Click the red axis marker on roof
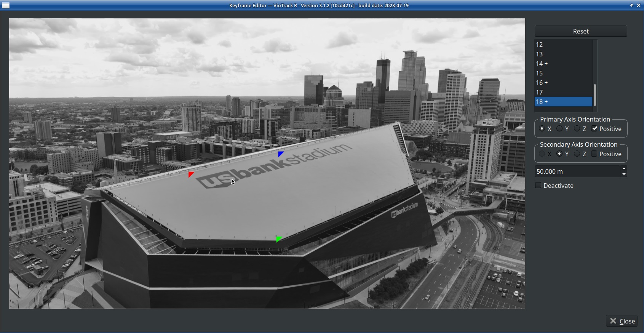644x333 pixels. 191,175
